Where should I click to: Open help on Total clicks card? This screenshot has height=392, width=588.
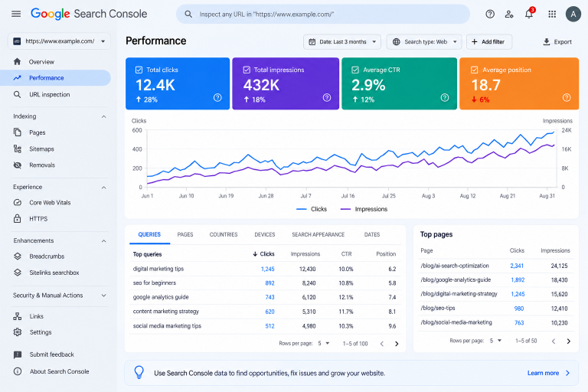(217, 98)
